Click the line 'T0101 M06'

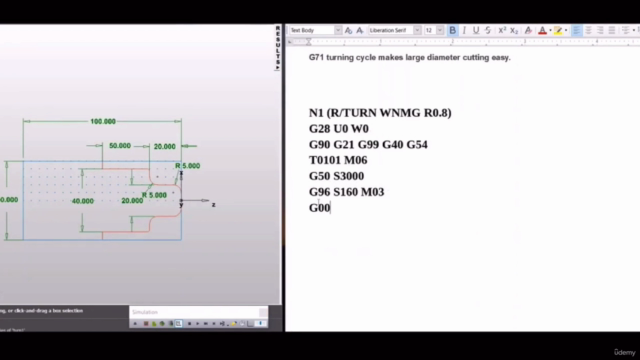click(x=338, y=160)
